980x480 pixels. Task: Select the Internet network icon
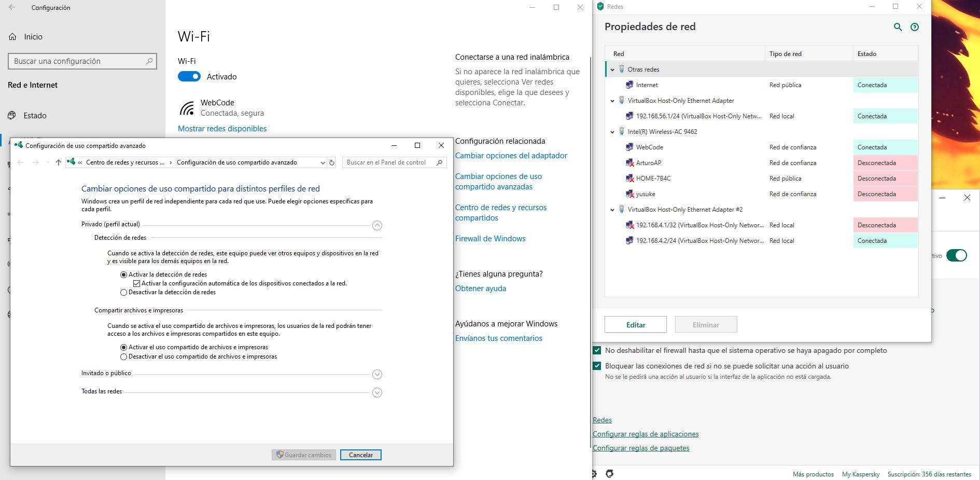pyautogui.click(x=629, y=85)
